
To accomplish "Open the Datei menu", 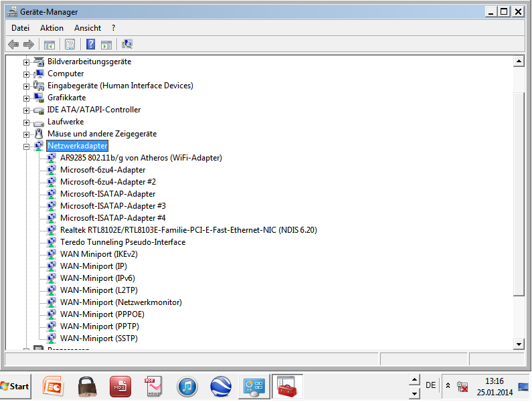I will (x=20, y=28).
